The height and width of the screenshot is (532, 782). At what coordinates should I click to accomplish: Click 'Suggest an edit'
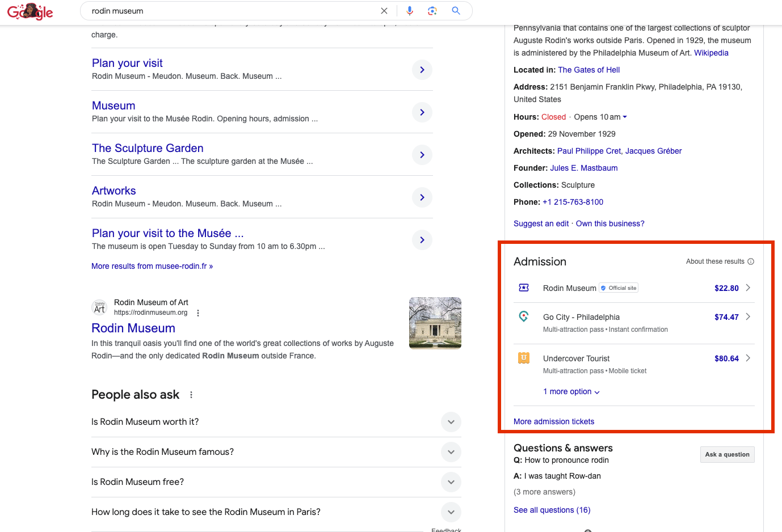(x=541, y=223)
